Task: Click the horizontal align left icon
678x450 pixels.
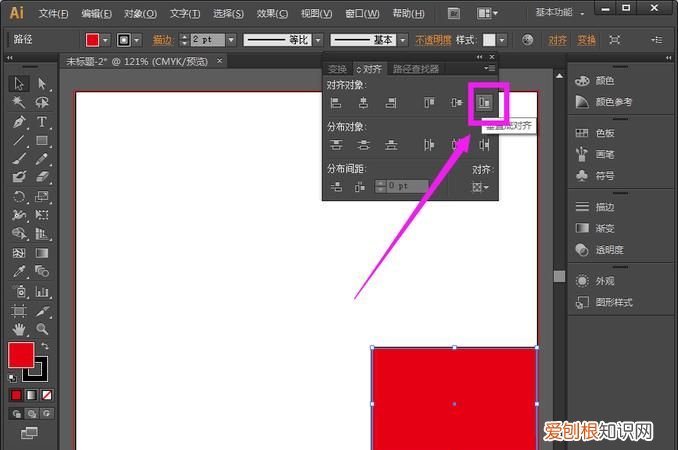Action: pyautogui.click(x=336, y=103)
